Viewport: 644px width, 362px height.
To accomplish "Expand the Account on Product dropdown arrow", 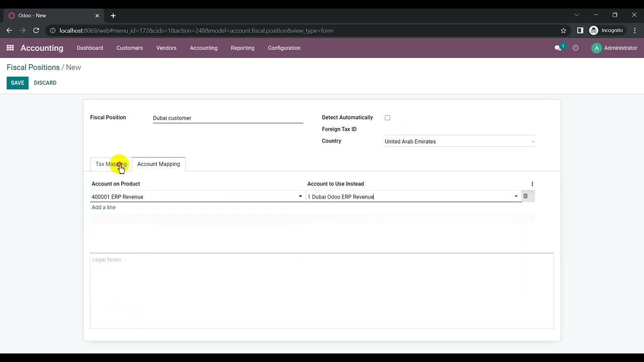I will click(x=300, y=197).
